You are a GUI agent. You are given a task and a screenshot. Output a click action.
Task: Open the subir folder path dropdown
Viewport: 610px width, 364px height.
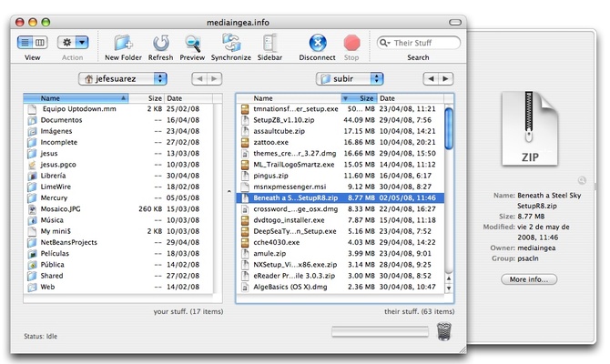[350, 78]
